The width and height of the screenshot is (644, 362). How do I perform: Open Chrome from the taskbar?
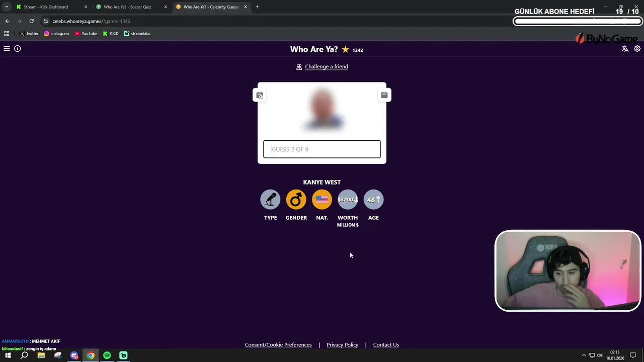(x=91, y=355)
